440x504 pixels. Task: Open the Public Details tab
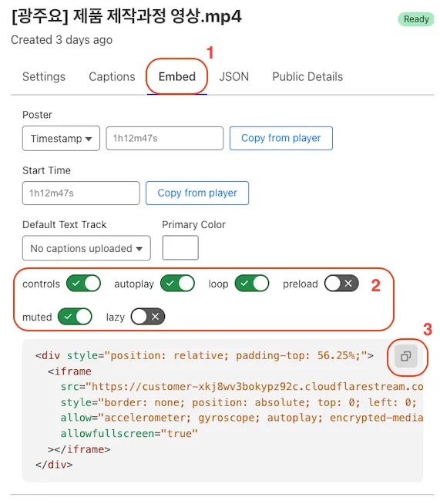pos(307,77)
